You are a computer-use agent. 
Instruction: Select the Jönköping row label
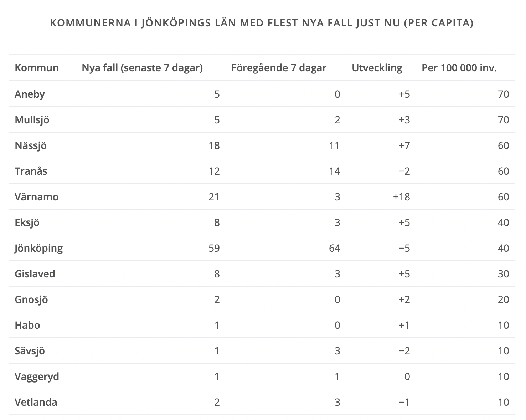(x=38, y=248)
